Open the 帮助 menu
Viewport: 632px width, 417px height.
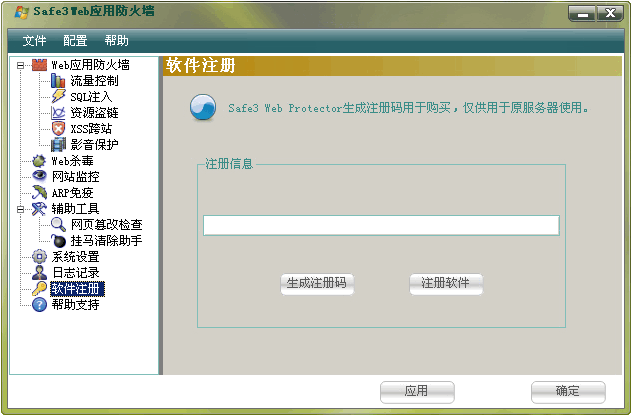[x=116, y=41]
